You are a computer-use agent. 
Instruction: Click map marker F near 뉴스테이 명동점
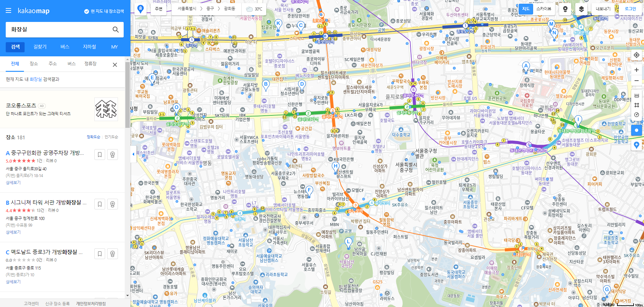pyautogui.click(x=309, y=191)
